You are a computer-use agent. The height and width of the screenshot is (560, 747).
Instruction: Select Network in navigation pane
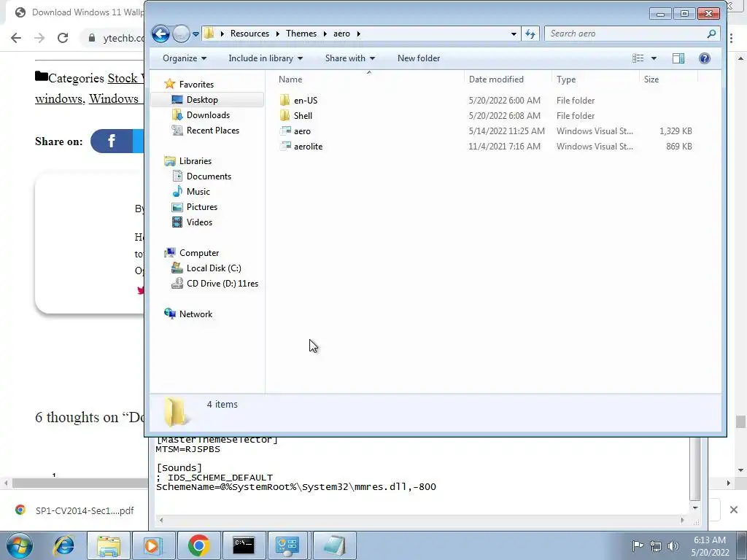pyautogui.click(x=196, y=314)
